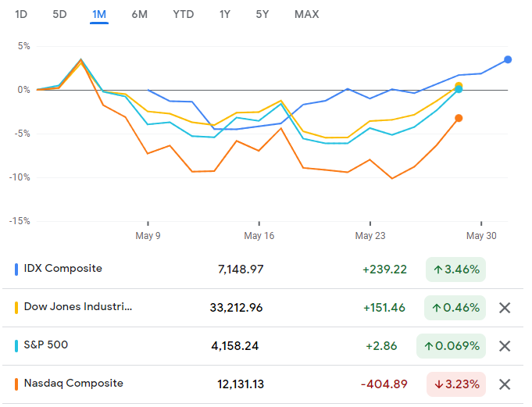
Task: Click IDX Composite 3.46% gain badge
Action: point(455,270)
